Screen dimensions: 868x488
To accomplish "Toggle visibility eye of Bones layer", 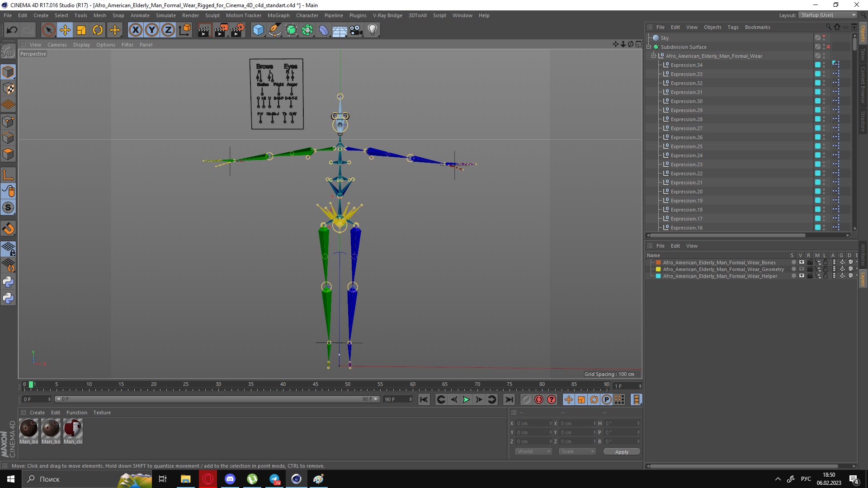I will 802,263.
